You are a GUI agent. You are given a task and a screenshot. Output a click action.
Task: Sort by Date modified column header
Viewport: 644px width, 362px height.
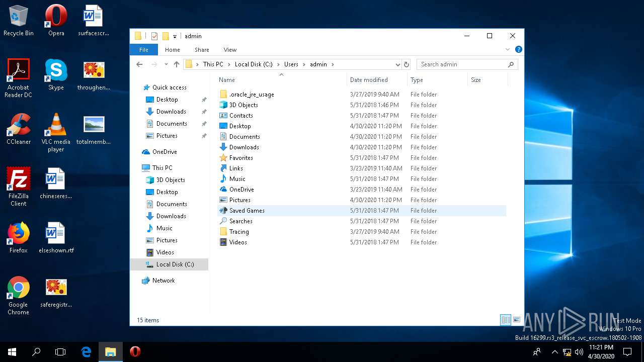377,79
